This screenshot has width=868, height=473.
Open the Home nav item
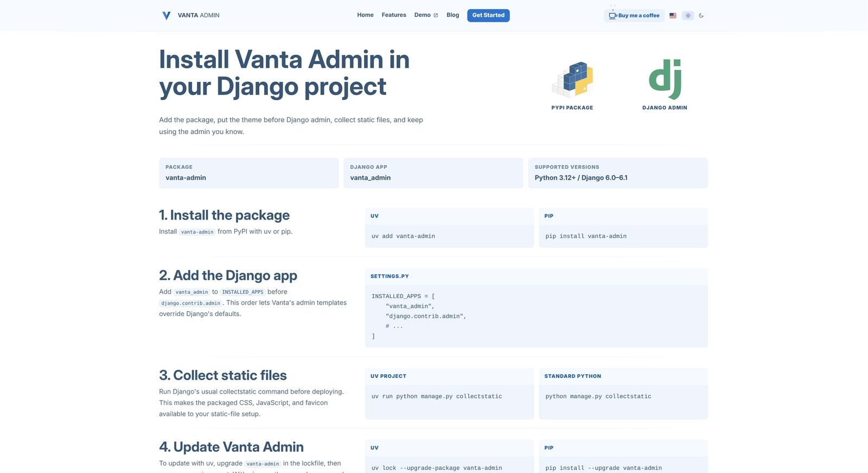(365, 15)
